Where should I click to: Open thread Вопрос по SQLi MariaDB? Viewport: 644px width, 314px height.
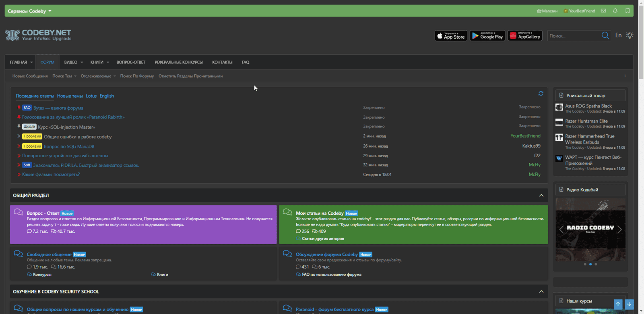tap(69, 147)
